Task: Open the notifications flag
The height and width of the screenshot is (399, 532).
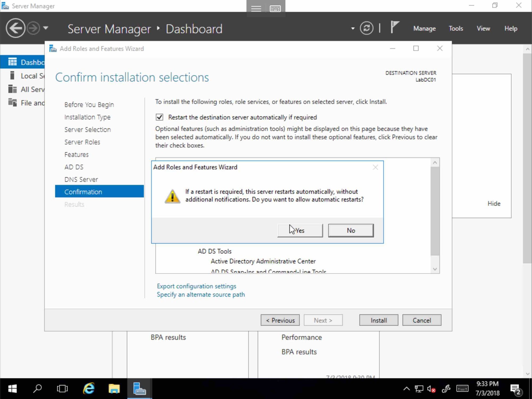Action: (395, 27)
